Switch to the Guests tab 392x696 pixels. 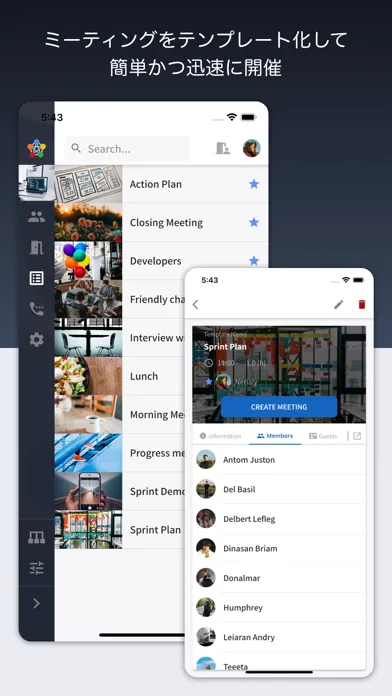click(323, 436)
